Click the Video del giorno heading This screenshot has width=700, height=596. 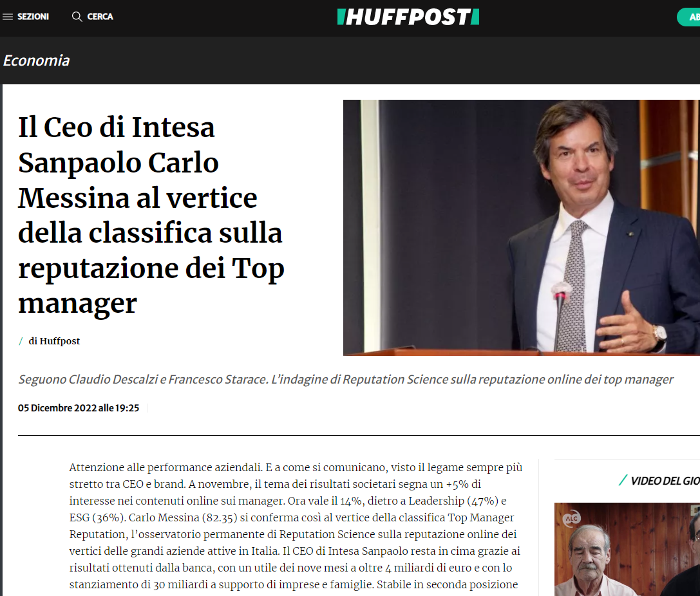[x=665, y=480]
